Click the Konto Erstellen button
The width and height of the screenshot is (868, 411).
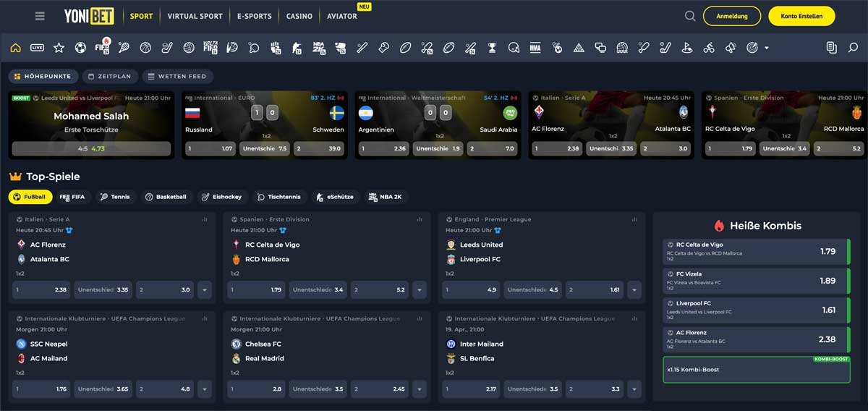[x=801, y=16]
